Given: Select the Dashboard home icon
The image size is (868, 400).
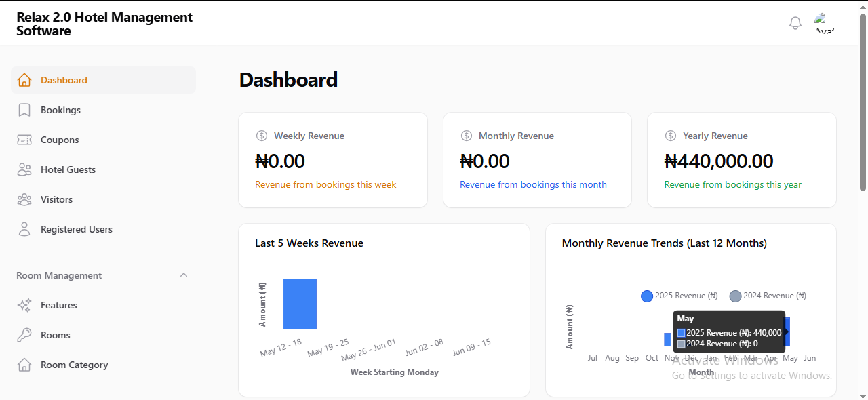Looking at the screenshot, I should click(24, 79).
